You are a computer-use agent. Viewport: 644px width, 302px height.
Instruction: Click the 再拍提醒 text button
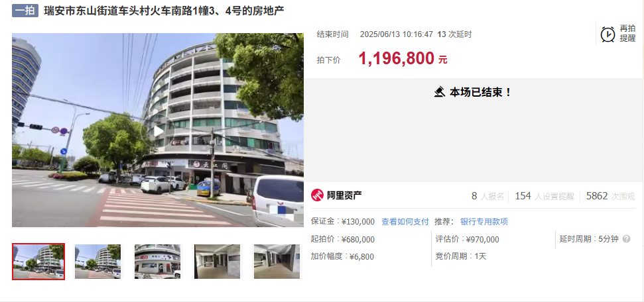[x=627, y=34]
